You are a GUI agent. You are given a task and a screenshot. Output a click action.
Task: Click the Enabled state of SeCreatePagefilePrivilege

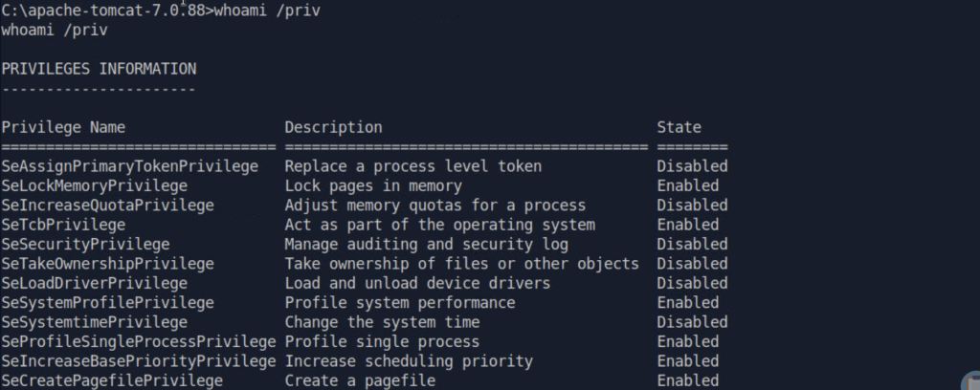[x=687, y=380]
